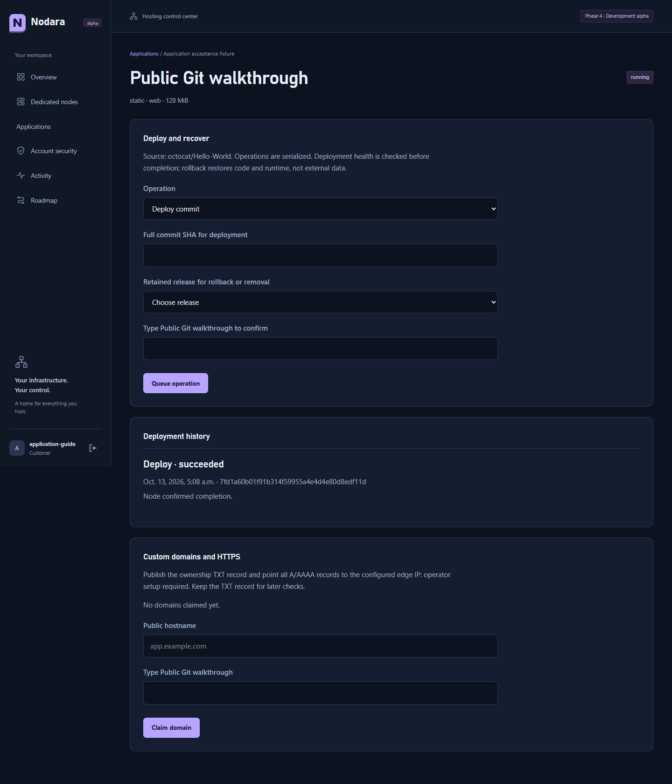
Task: Focus the confirm field above Queue operation
Action: tap(320, 349)
